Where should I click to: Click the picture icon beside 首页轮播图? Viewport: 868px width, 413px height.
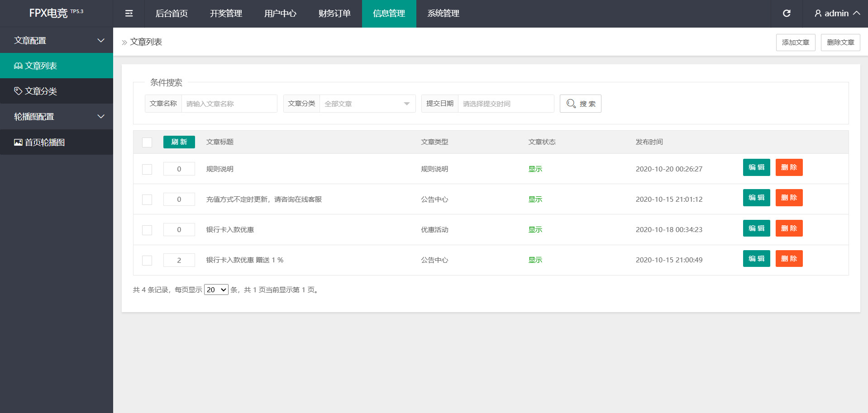tap(18, 142)
